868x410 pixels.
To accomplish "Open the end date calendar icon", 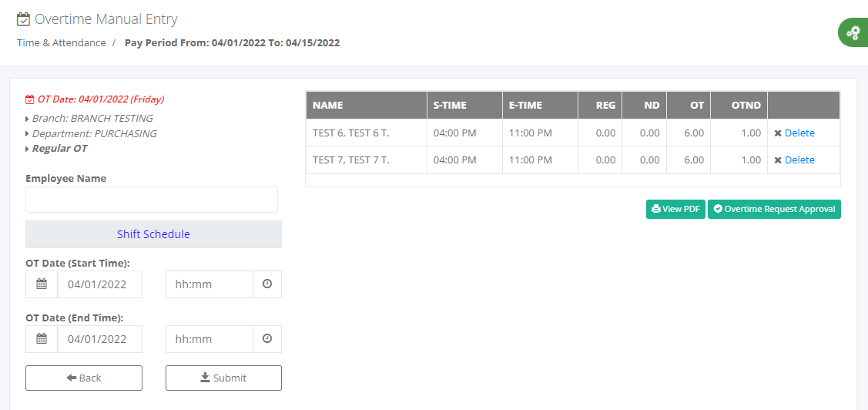I will pos(42,339).
